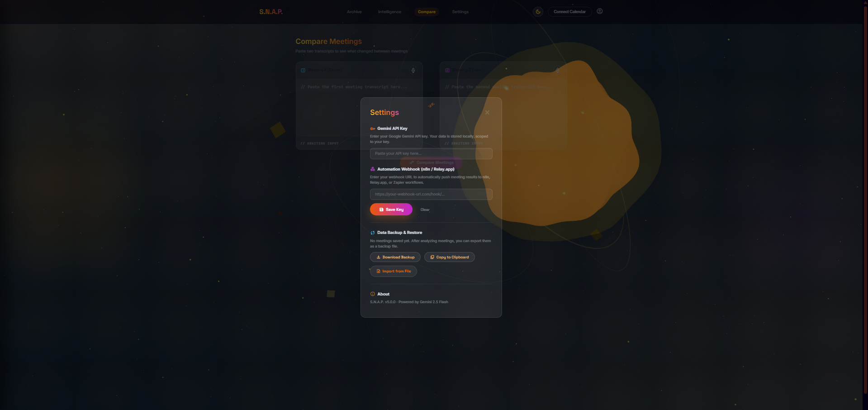Click the S.N.A.P. logo

click(271, 12)
